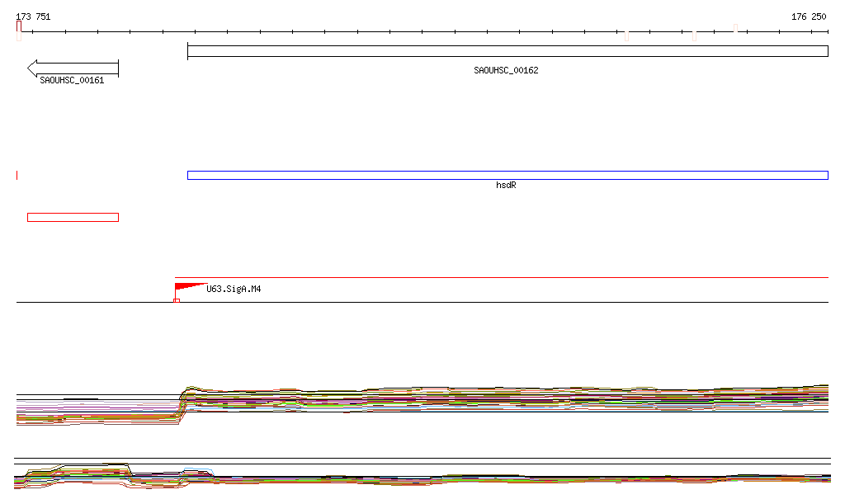
Task: Select the red segment box under SAOUHSC_00161
Action: pyautogui.click(x=73, y=218)
